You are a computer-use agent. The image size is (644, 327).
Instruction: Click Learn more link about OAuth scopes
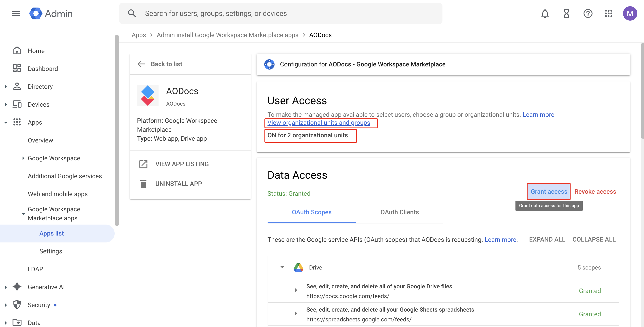click(500, 240)
